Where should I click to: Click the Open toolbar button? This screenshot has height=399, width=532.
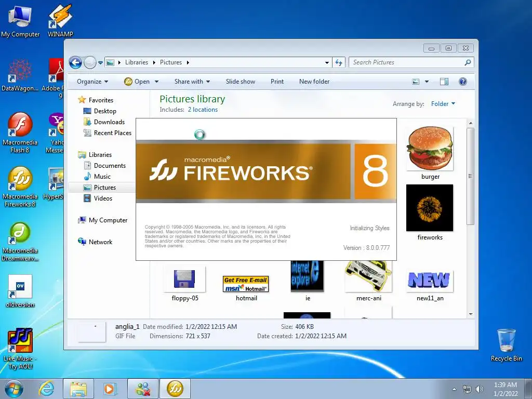(x=137, y=82)
